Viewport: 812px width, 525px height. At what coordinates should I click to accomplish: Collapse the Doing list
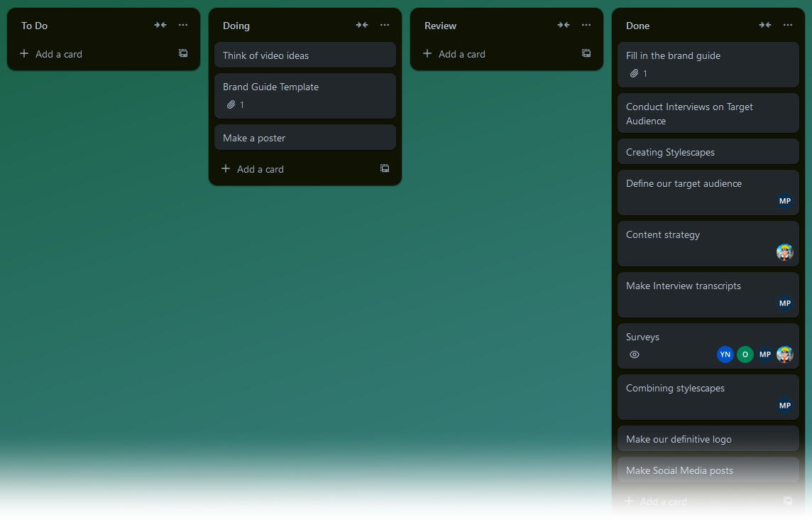coord(361,24)
